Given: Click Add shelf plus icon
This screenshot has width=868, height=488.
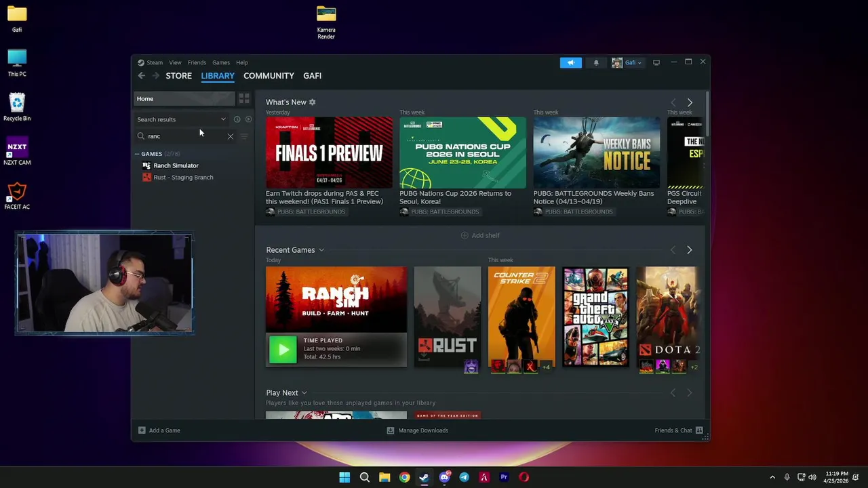Looking at the screenshot, I should [x=465, y=235].
